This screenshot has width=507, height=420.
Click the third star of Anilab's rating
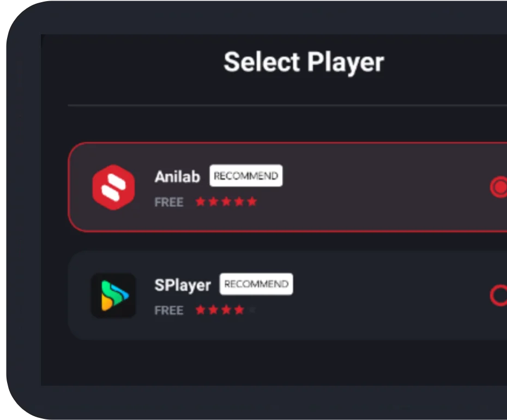[x=226, y=202]
